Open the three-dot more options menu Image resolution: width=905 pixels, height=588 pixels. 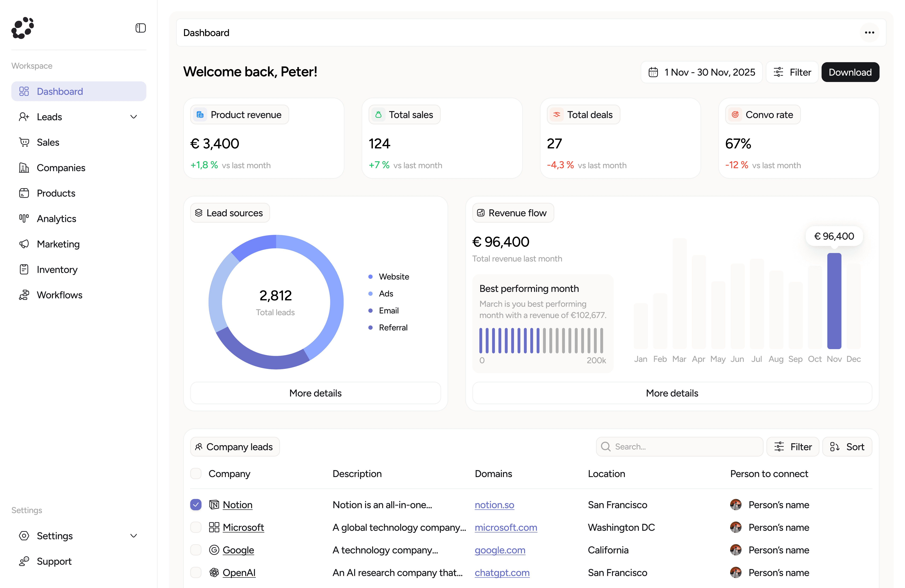[869, 33]
